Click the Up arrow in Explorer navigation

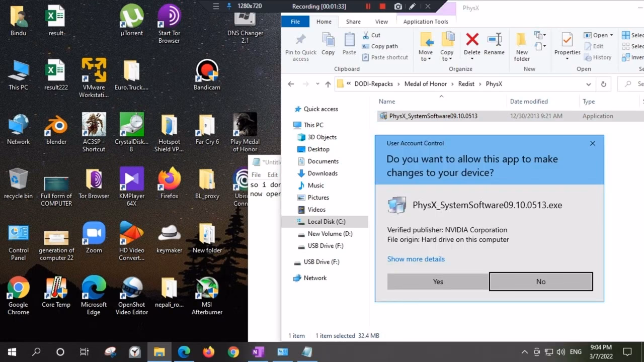coord(328,84)
